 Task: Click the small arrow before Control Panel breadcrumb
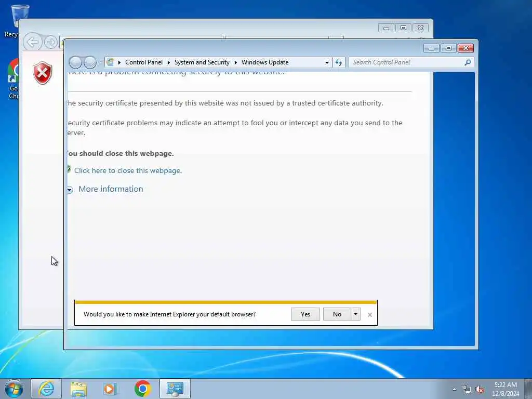(119, 62)
